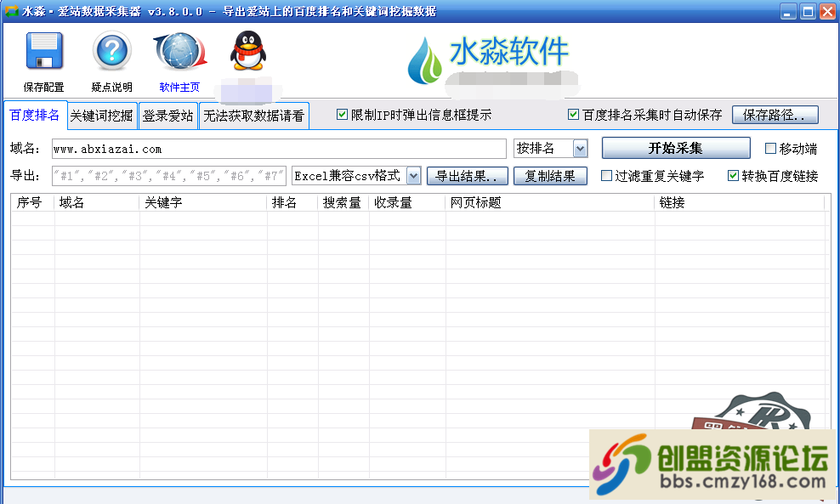The height and width of the screenshot is (504, 840).
Task: Click the 导出结果.. button
Action: (467, 176)
